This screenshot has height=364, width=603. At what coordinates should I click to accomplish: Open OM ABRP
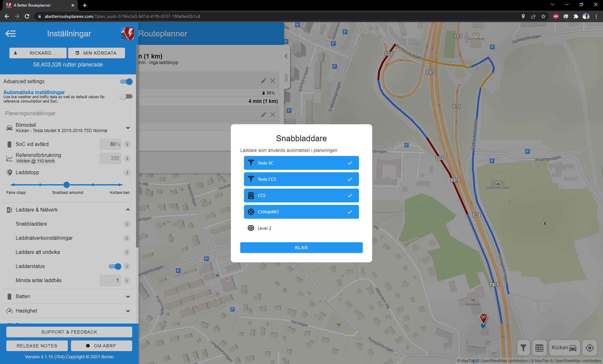coord(101,346)
